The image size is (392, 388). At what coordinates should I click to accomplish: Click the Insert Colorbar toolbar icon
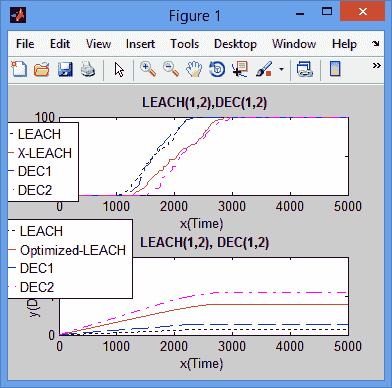[335, 69]
